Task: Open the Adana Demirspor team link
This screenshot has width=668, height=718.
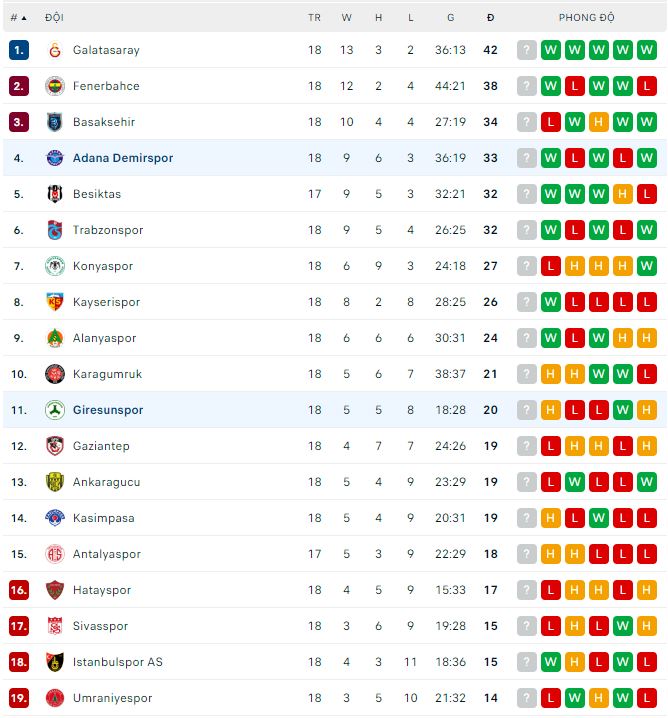Action: tap(123, 158)
